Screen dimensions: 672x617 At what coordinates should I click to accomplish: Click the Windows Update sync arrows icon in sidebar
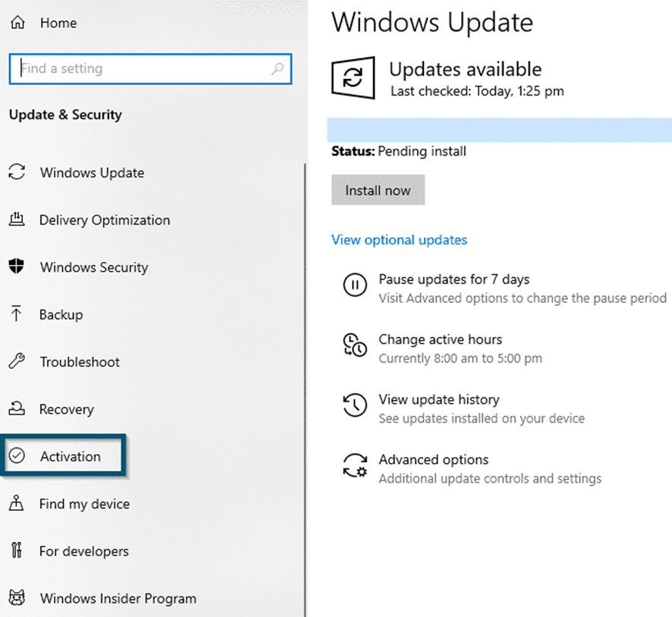pyautogui.click(x=17, y=172)
